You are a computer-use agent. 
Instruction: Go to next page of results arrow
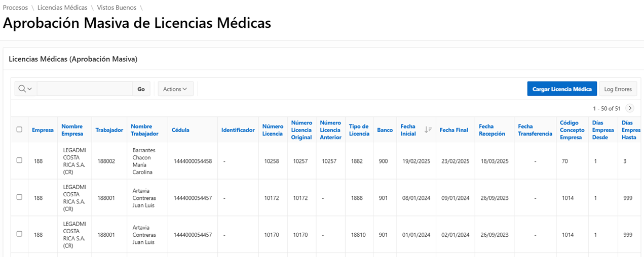click(x=630, y=108)
